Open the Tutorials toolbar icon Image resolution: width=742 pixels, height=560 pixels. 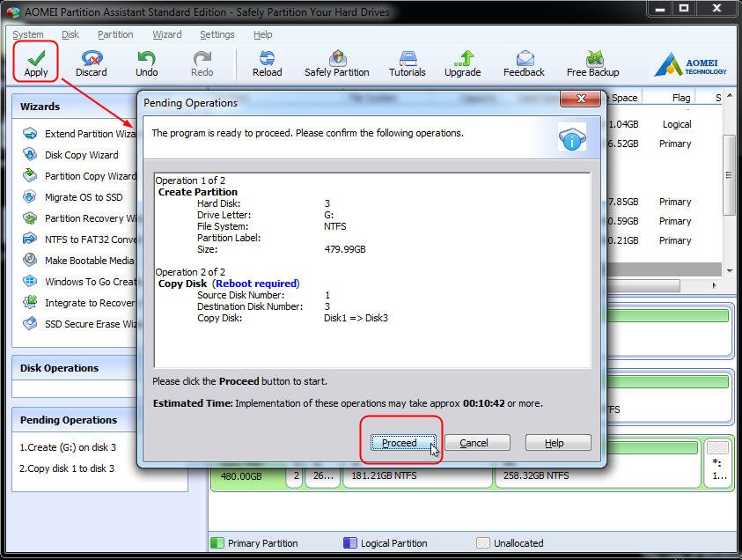(x=407, y=63)
